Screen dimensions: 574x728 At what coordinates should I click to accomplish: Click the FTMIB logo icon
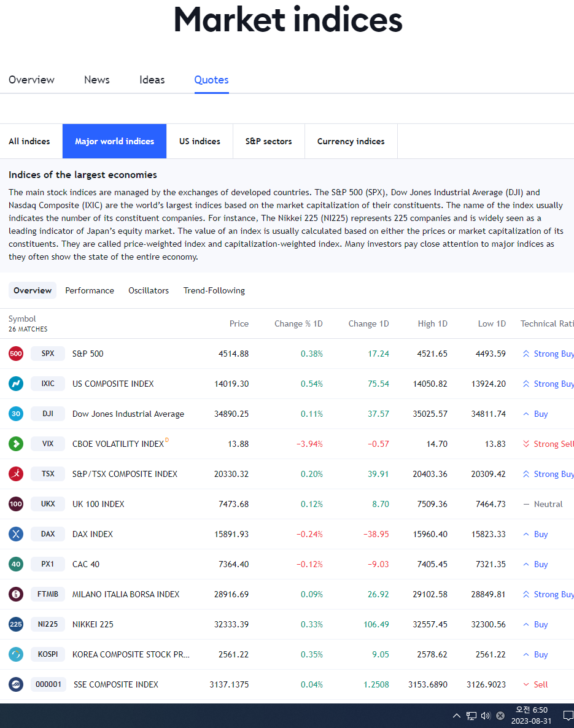(16, 594)
